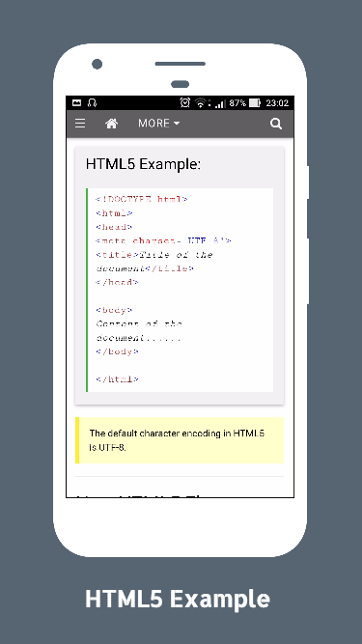Tap the headphones status bar icon
The image size is (362, 644).
pos(92,102)
